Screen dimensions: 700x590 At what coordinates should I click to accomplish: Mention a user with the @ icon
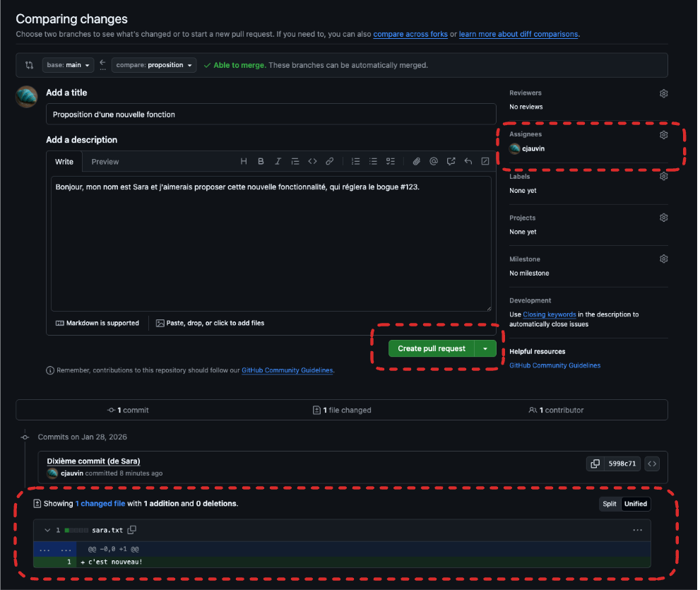pos(434,162)
